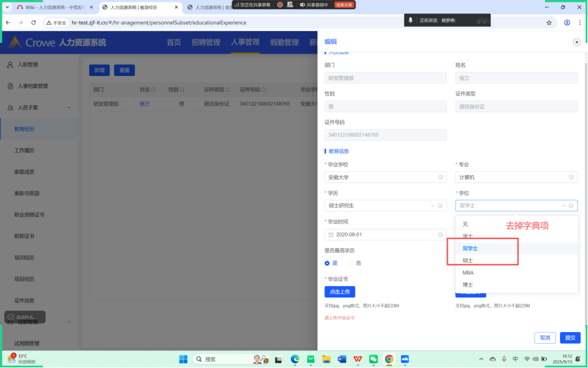Open WPS Office from the taskbar
Screen dimensions: 588x368
pos(358,359)
